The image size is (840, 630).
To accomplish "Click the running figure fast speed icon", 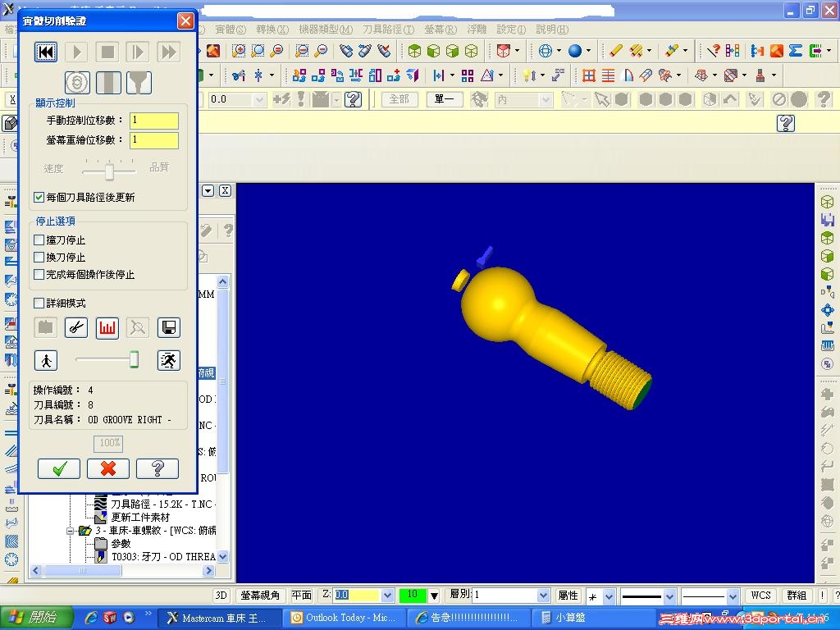I will pos(169,361).
